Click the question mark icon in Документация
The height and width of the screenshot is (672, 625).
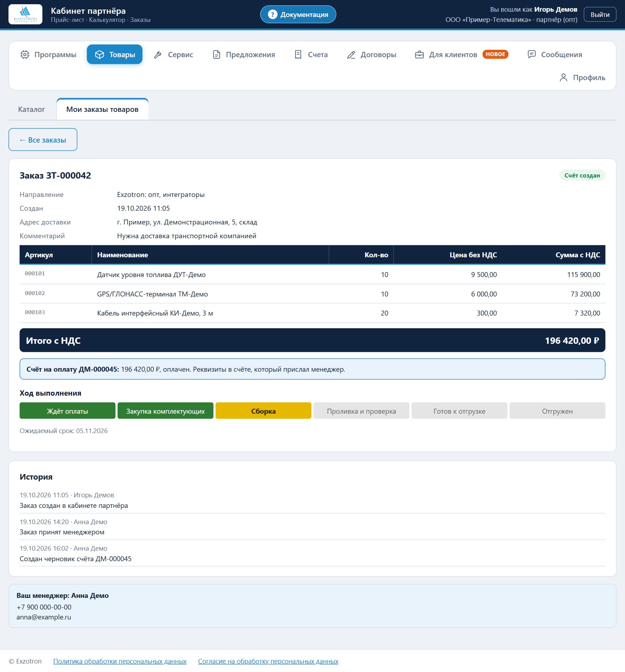point(272,14)
